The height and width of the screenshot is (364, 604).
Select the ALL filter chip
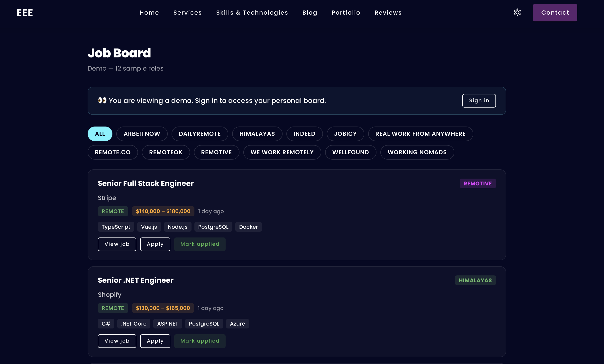[x=100, y=134]
